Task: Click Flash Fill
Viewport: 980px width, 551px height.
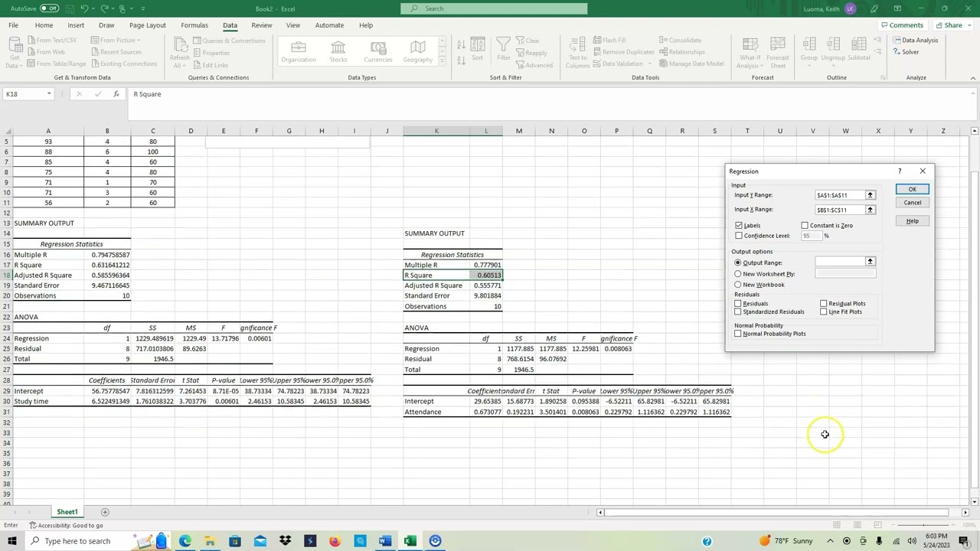Action: tap(609, 40)
